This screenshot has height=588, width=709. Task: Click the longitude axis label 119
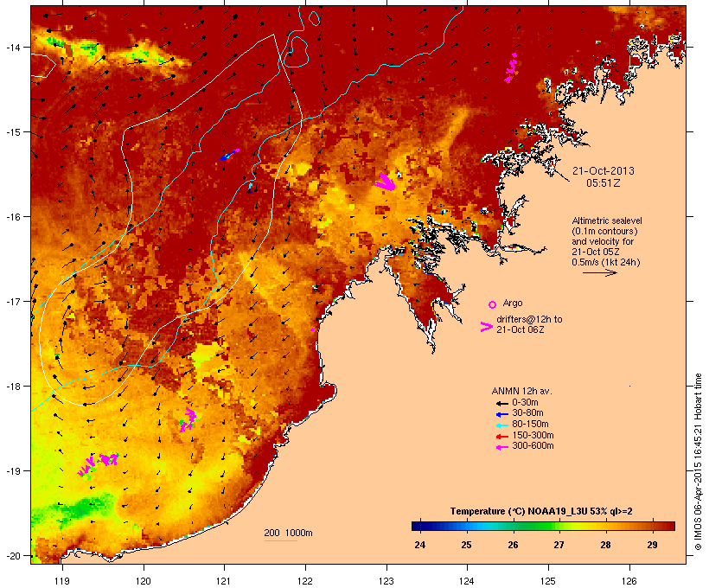point(62,580)
